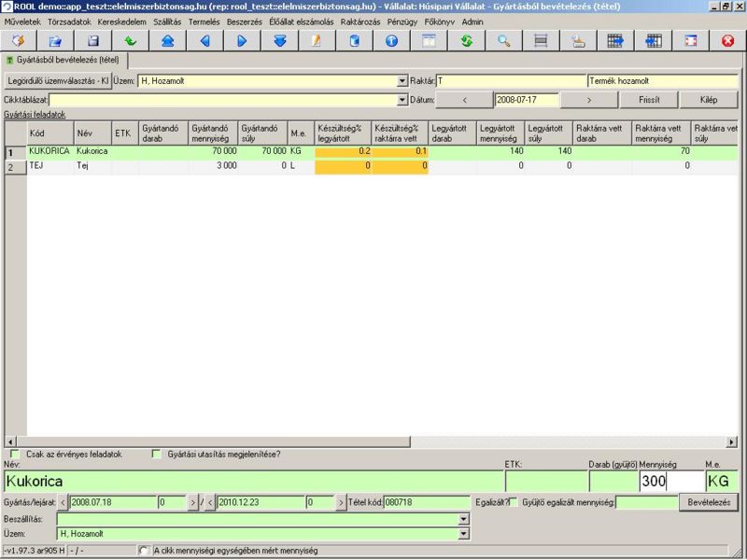Click the red X exit toolbar icon
This screenshot has height=560, width=747.
pyautogui.click(x=727, y=41)
